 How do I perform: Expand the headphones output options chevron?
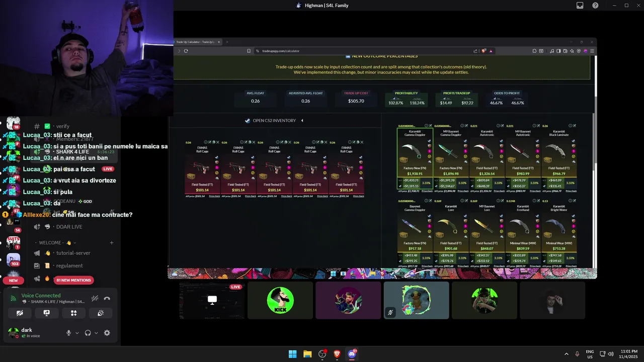pyautogui.click(x=96, y=333)
